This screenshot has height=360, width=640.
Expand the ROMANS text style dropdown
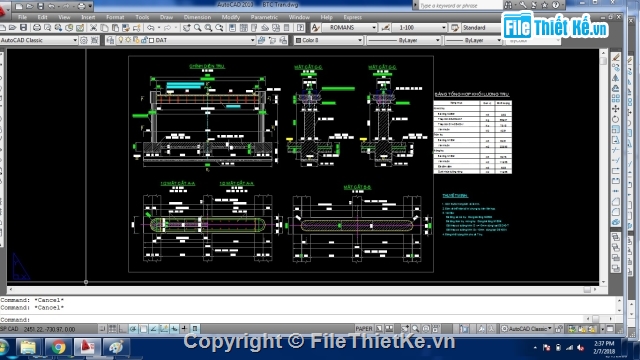point(350,28)
